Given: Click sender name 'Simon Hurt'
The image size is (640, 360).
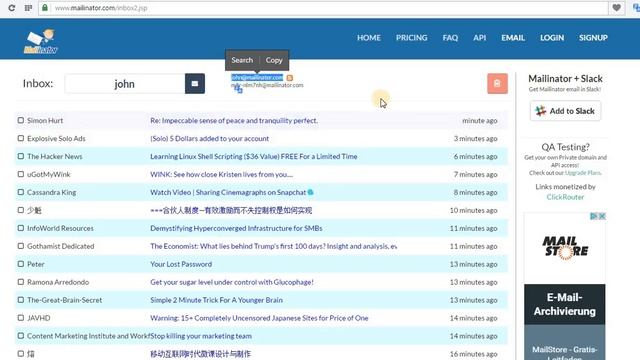Looking at the screenshot, I should click(x=45, y=120).
